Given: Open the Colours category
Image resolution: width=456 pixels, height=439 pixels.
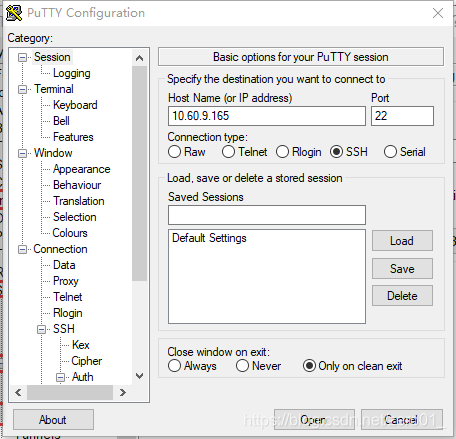Looking at the screenshot, I should point(70,233).
